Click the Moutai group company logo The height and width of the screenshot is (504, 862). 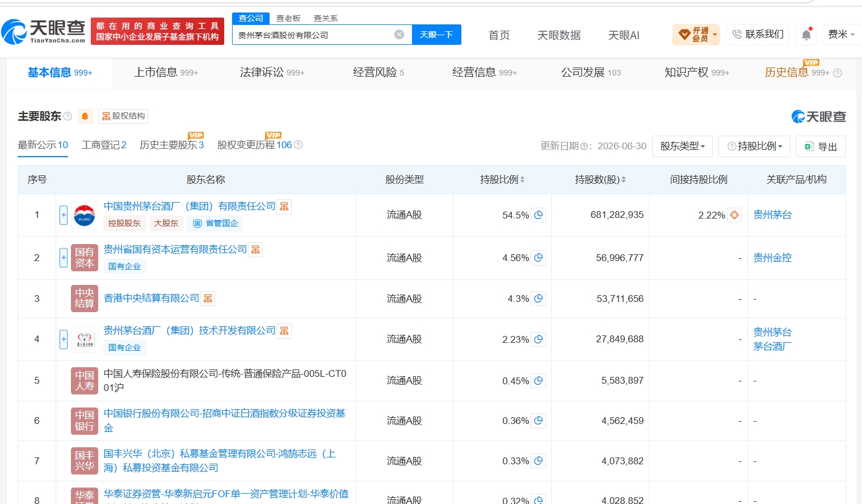tap(85, 215)
